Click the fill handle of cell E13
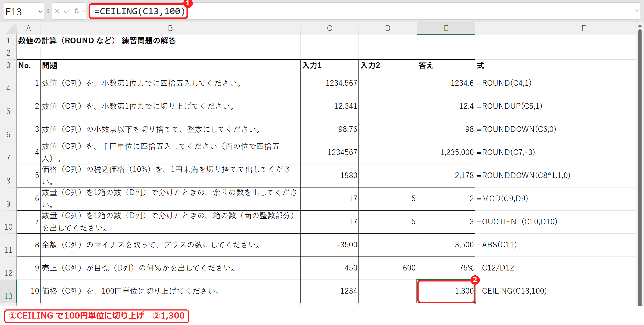The height and width of the screenshot is (325, 644). pyautogui.click(x=475, y=302)
